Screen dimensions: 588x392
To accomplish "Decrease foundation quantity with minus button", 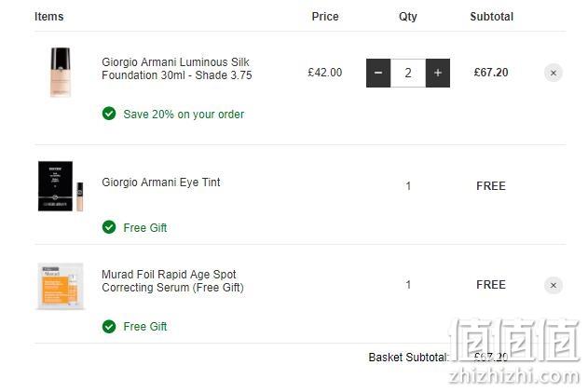I will tap(378, 73).
